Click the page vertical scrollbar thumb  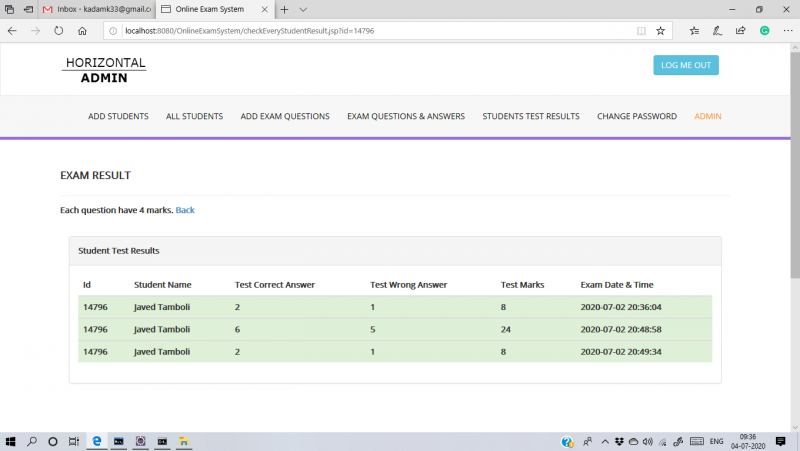795,164
